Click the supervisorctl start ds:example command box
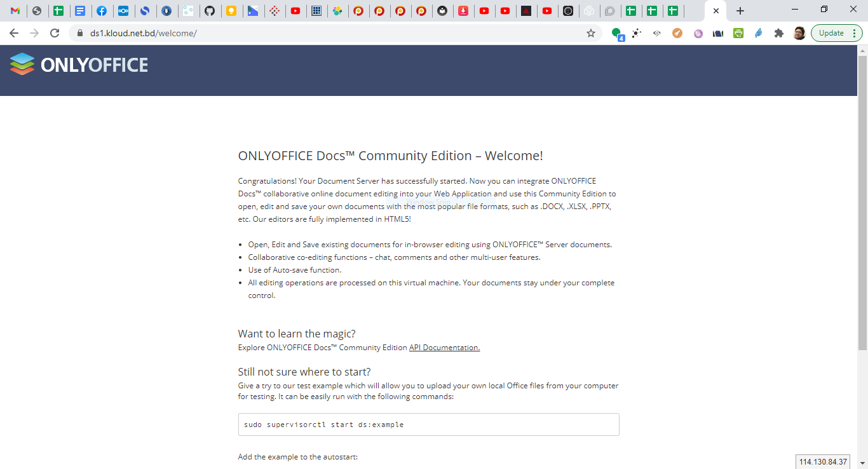 [x=428, y=425]
